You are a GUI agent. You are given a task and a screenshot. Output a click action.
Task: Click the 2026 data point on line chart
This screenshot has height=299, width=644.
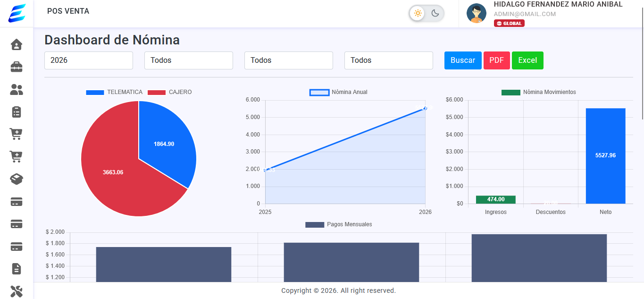point(425,108)
